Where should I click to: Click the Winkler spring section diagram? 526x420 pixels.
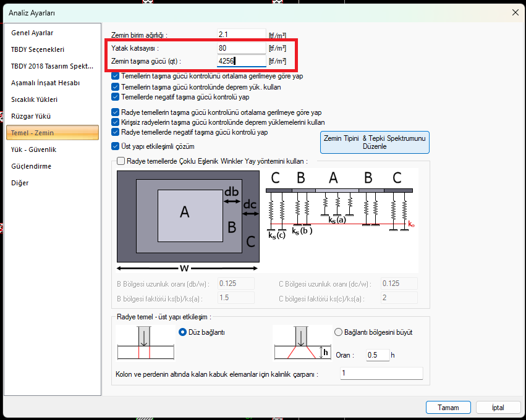click(x=340, y=206)
